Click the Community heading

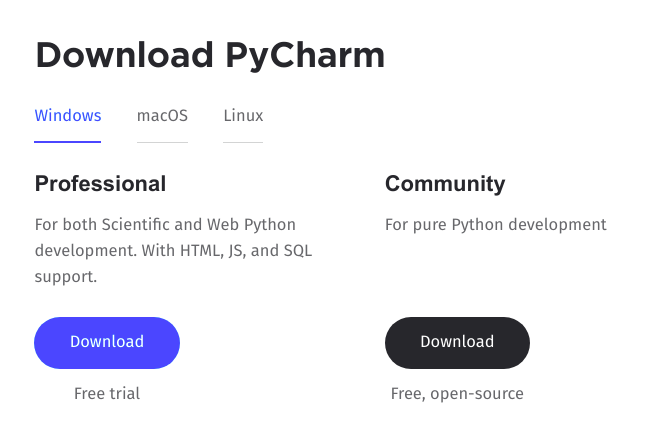[445, 184]
